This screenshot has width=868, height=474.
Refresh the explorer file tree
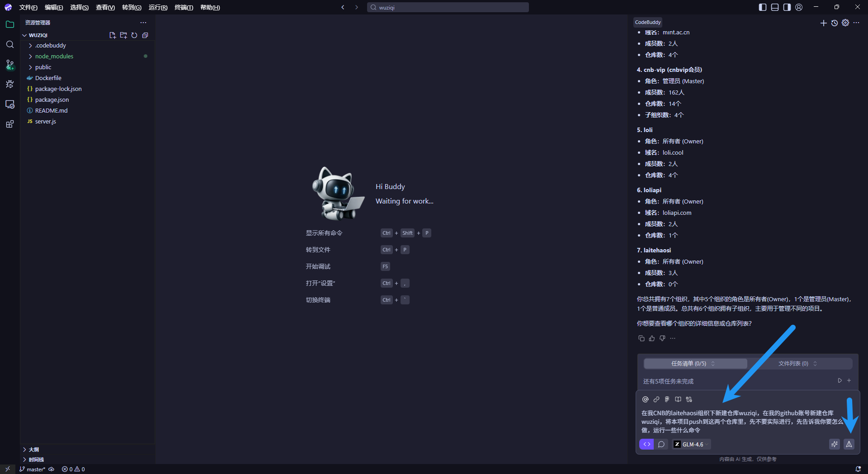[x=134, y=35]
